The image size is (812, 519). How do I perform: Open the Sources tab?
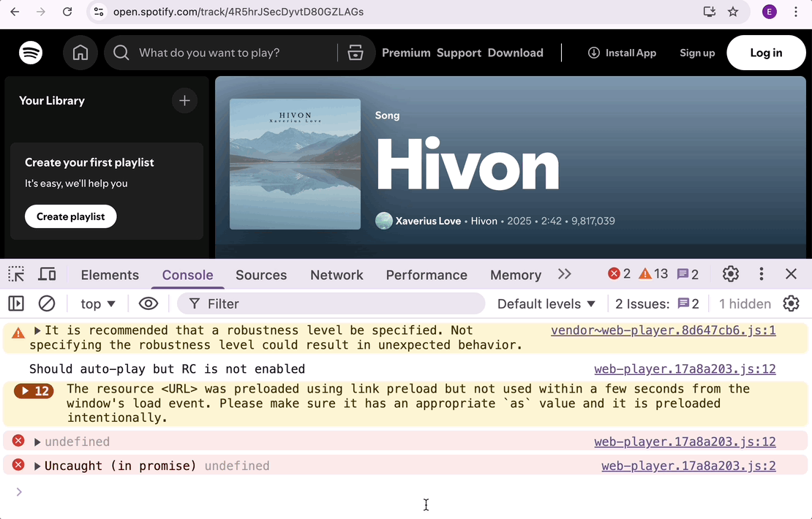coord(261,275)
